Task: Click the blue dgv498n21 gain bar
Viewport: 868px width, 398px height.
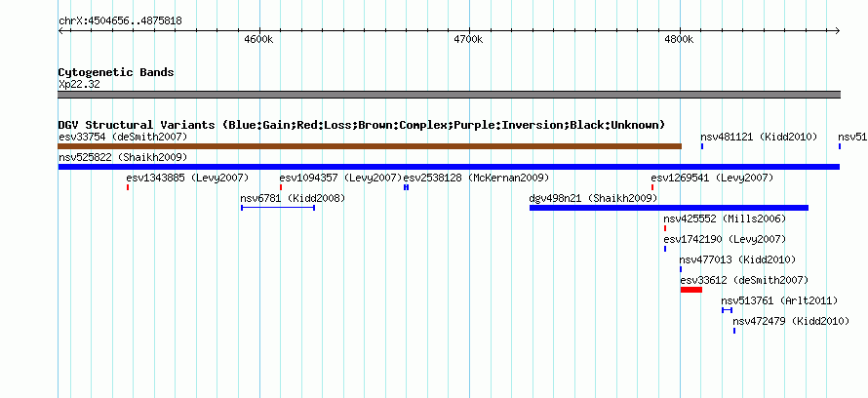Action: coord(669,208)
